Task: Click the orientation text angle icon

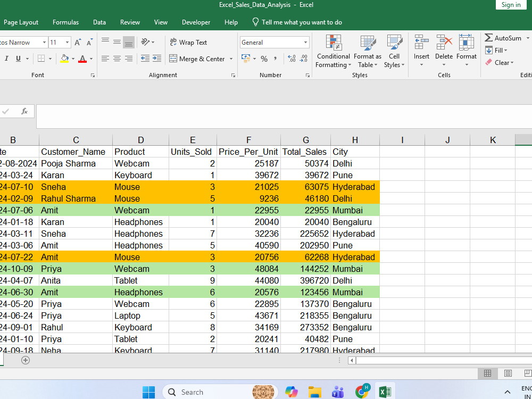Action: pos(146,42)
